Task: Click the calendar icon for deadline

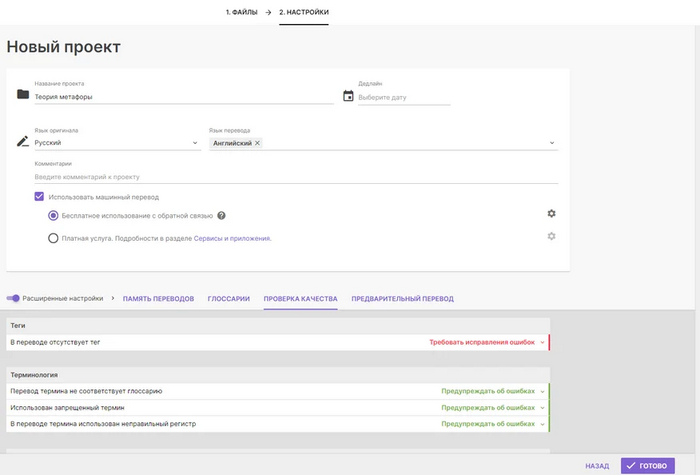Action: point(348,97)
